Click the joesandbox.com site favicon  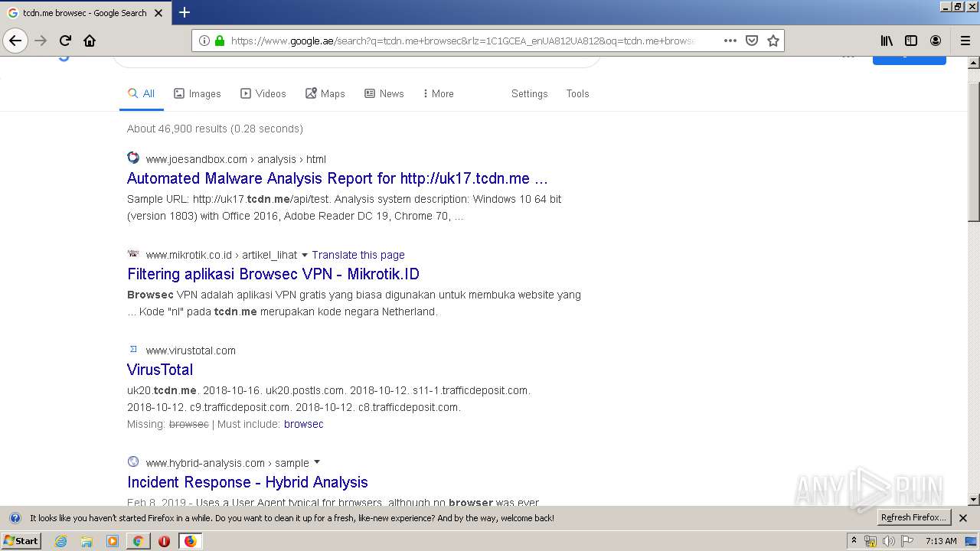coord(133,158)
